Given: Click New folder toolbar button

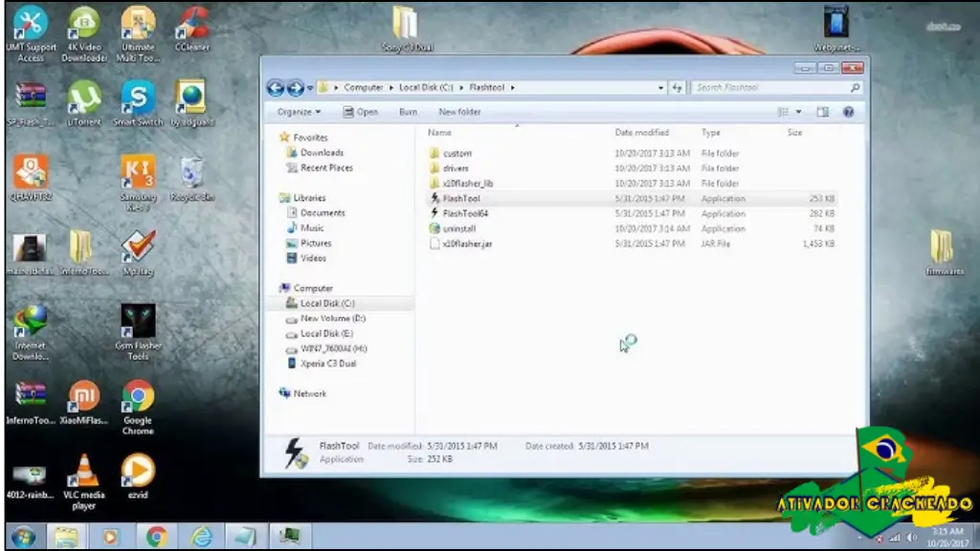Looking at the screenshot, I should [x=459, y=112].
